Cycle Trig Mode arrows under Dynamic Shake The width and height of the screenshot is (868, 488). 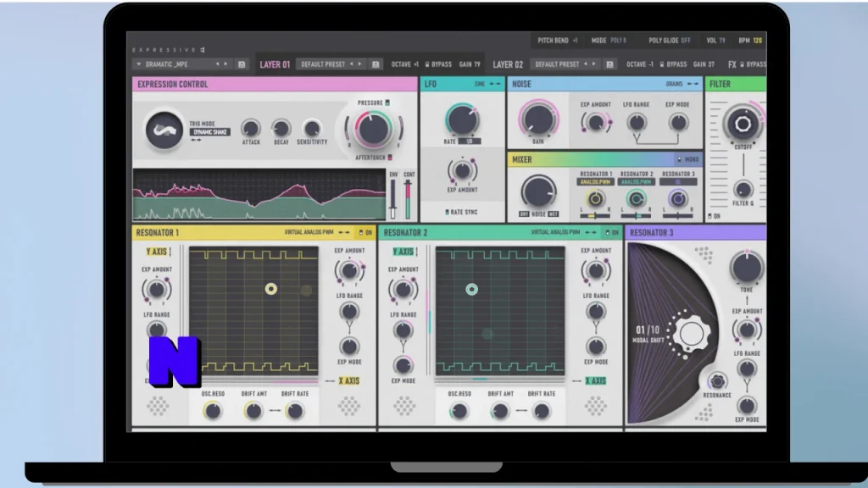click(x=196, y=140)
